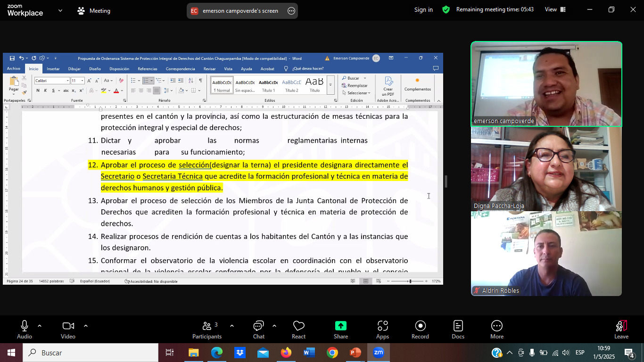
Task: Expand Zoom video options arrow
Action: (86, 326)
